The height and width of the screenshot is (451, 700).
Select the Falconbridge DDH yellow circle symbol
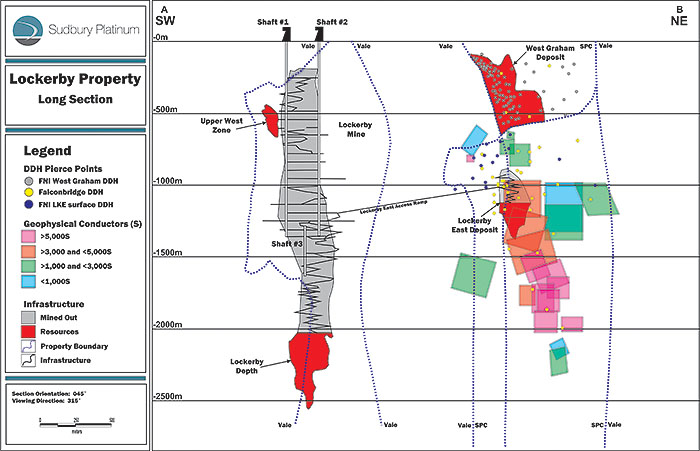(29, 192)
